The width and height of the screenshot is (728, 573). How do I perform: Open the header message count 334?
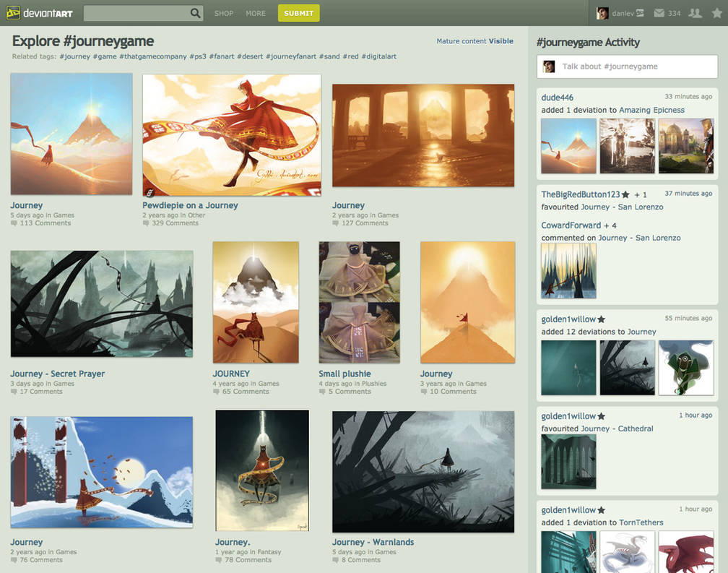pyautogui.click(x=674, y=14)
